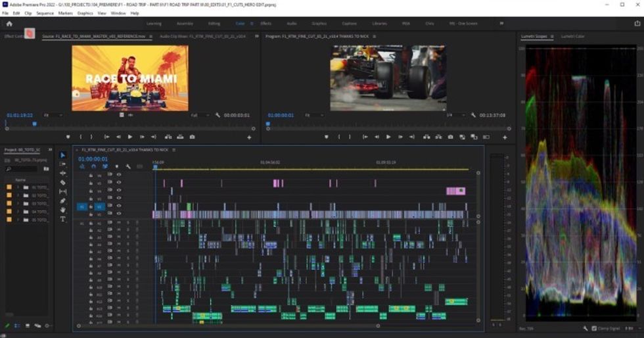Expand the 05 TOTO bin

point(18,220)
